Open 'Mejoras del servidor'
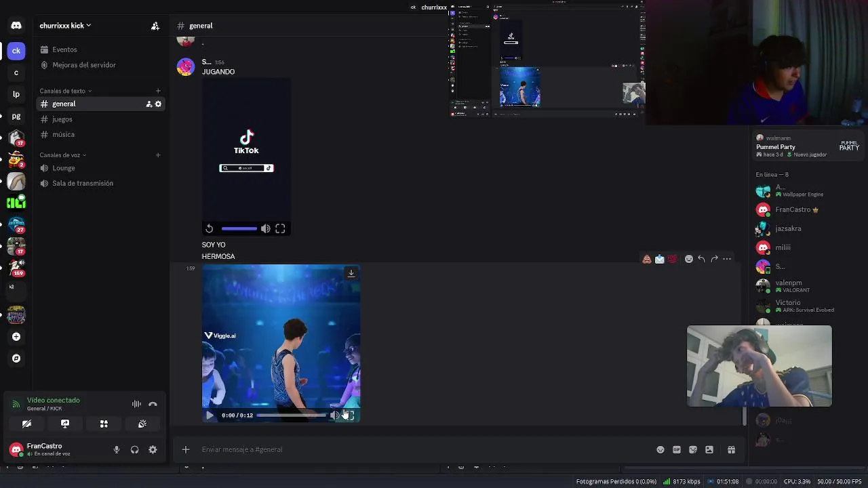The height and width of the screenshot is (488, 868). [100, 65]
